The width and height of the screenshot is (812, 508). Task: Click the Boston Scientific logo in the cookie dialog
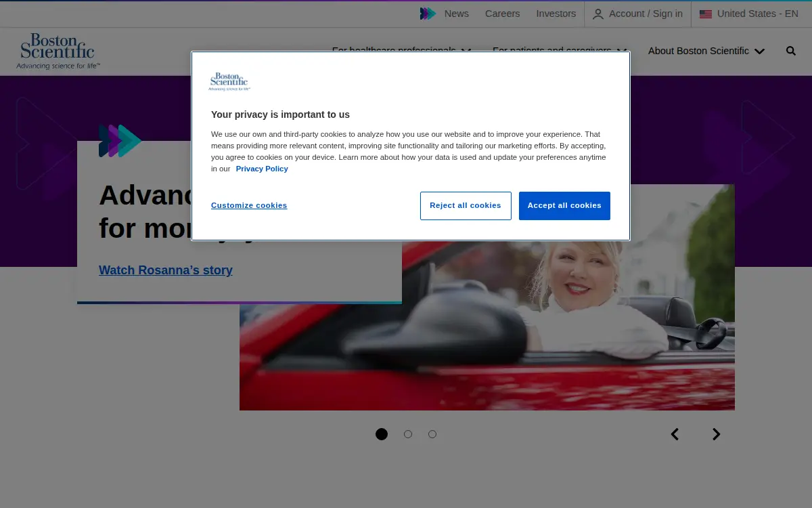pos(229,82)
